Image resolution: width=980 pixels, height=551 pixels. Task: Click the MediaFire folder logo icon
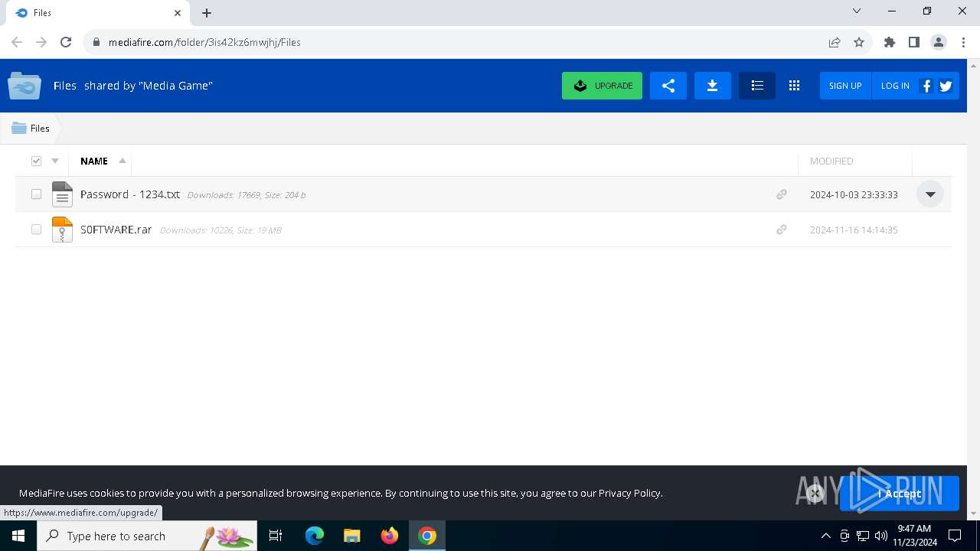[x=24, y=86]
